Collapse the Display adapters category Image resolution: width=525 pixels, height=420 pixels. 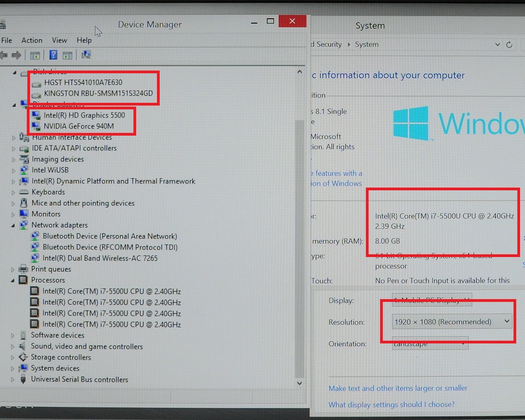coord(14,105)
